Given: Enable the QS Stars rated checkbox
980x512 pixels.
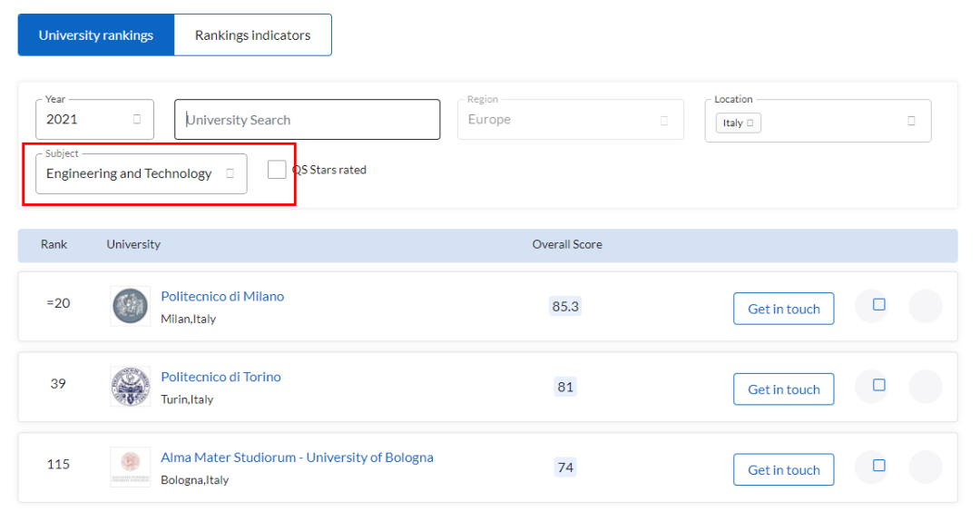Looking at the screenshot, I should [x=277, y=170].
